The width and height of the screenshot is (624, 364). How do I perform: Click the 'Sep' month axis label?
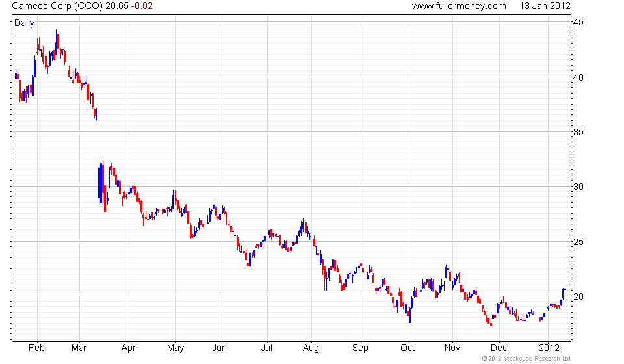(361, 348)
